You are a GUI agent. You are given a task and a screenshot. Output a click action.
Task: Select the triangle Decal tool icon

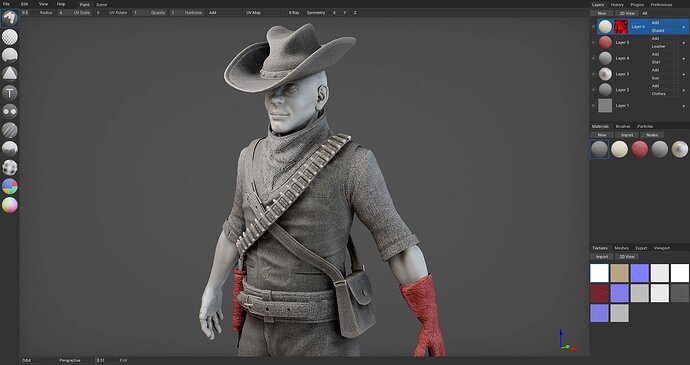[x=10, y=74]
